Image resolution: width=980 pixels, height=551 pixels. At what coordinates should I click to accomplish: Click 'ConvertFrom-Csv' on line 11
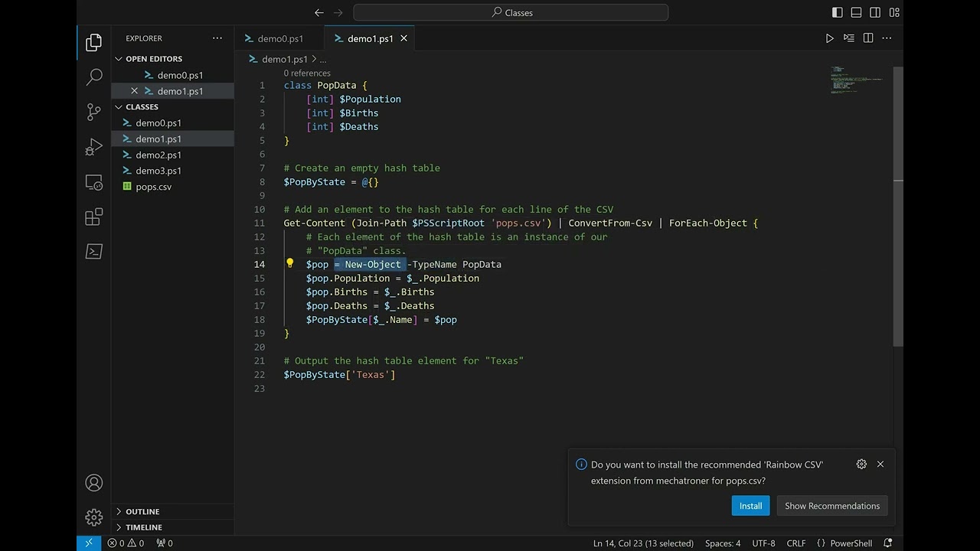[x=610, y=223]
